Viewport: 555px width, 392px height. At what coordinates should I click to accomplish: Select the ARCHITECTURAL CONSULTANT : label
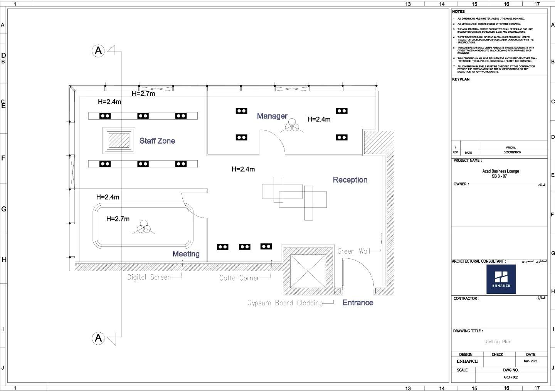(x=479, y=261)
